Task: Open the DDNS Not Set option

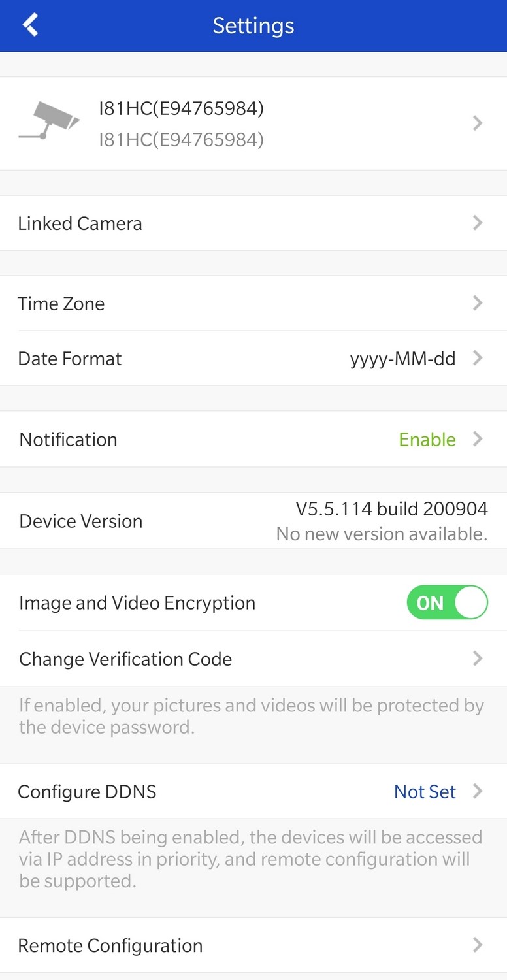Action: [425, 792]
